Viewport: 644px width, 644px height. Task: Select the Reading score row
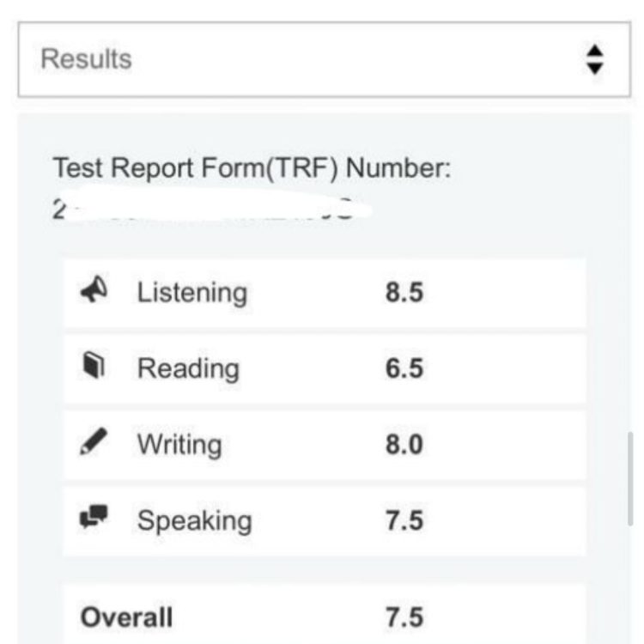coord(324,368)
